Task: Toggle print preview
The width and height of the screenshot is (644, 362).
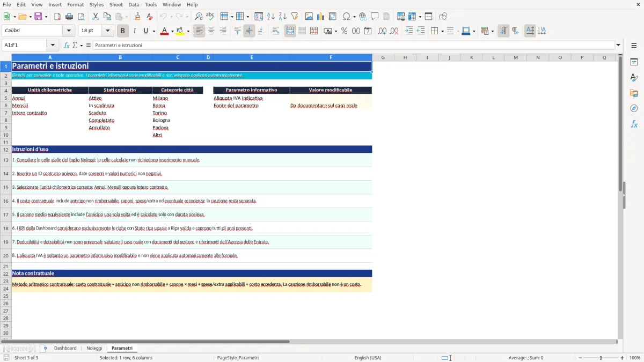Action: pyautogui.click(x=81, y=17)
